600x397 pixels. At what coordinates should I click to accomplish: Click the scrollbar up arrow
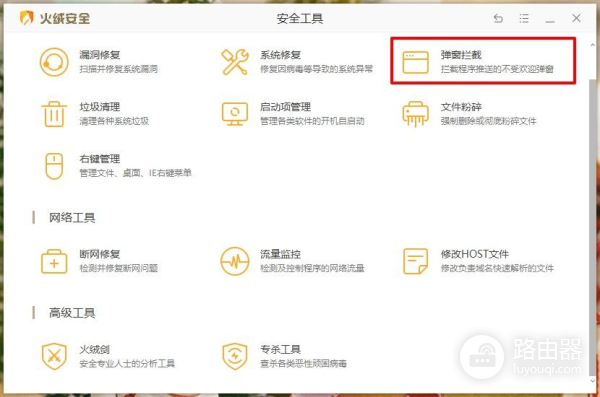[592, 45]
